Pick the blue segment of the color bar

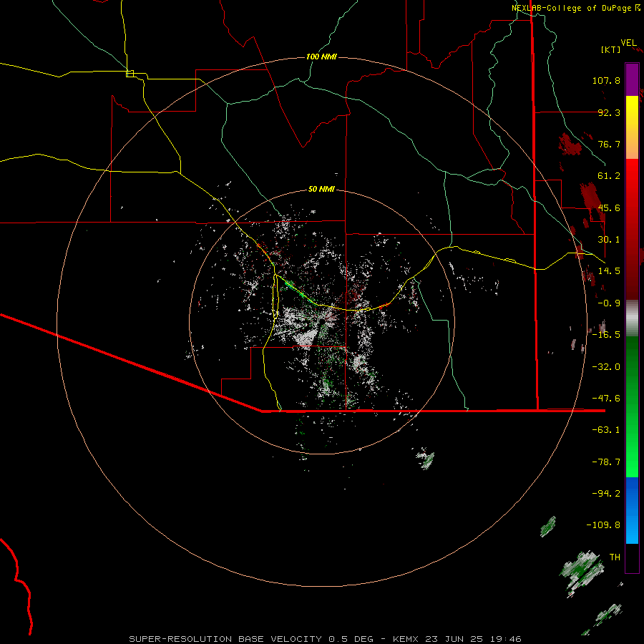632,510
